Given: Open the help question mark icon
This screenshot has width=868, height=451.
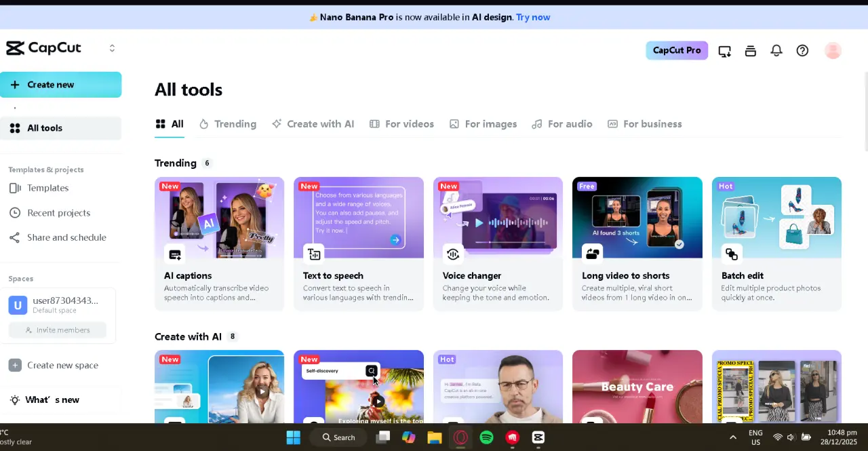Looking at the screenshot, I should click(802, 51).
